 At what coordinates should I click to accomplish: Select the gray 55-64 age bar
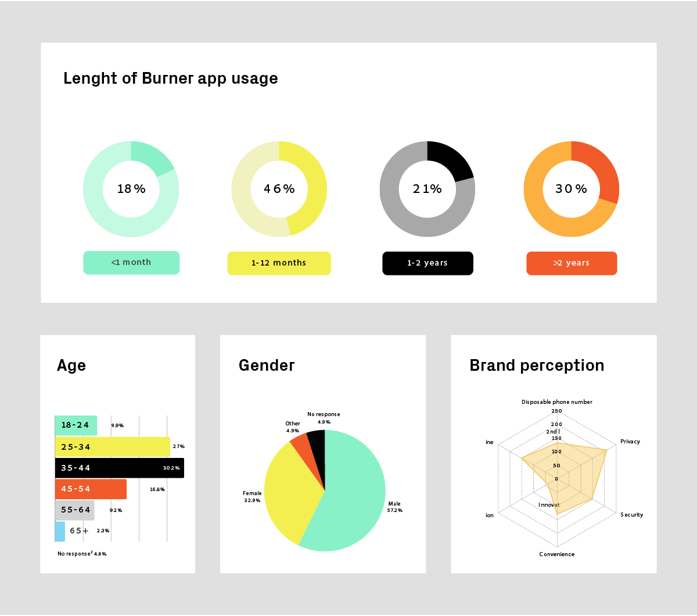click(x=75, y=510)
